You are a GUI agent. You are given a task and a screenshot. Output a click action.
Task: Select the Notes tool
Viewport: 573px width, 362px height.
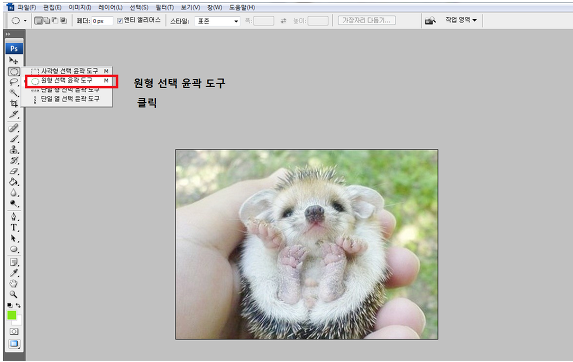click(x=14, y=262)
